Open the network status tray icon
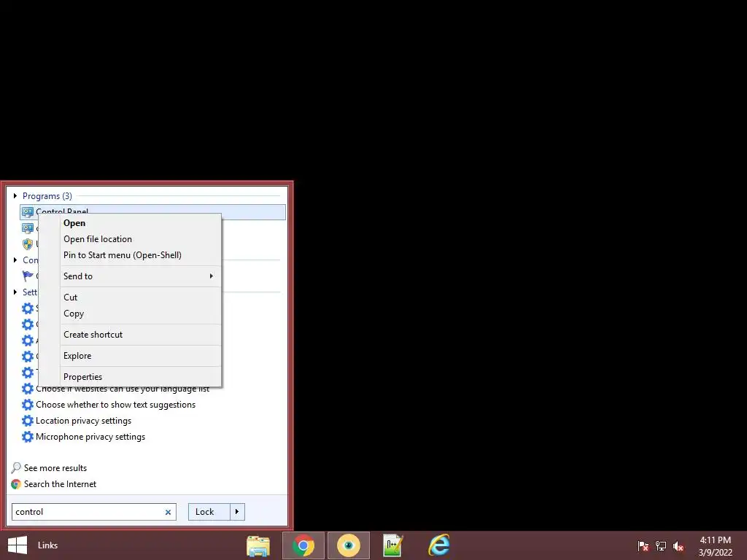Screen dimensions: 747x560 pyautogui.click(x=661, y=545)
